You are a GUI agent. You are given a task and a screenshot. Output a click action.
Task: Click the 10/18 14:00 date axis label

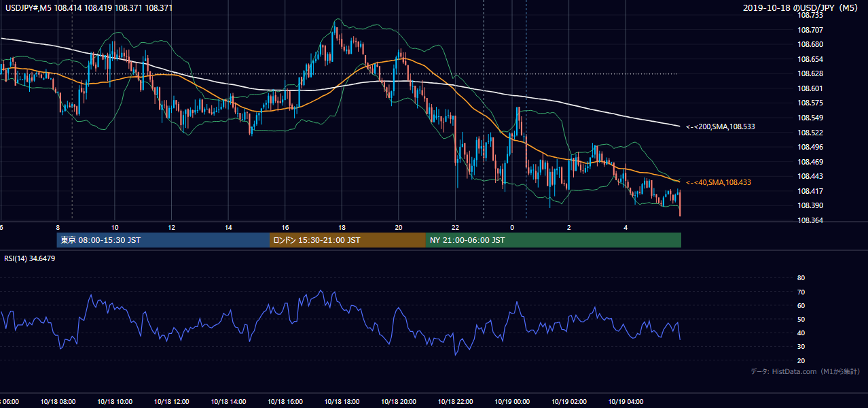click(228, 401)
